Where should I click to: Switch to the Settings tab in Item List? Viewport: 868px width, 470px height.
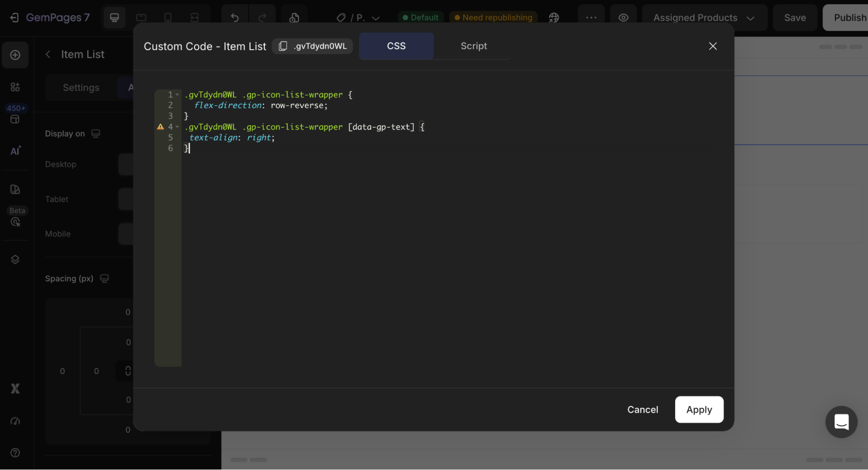coord(81,88)
